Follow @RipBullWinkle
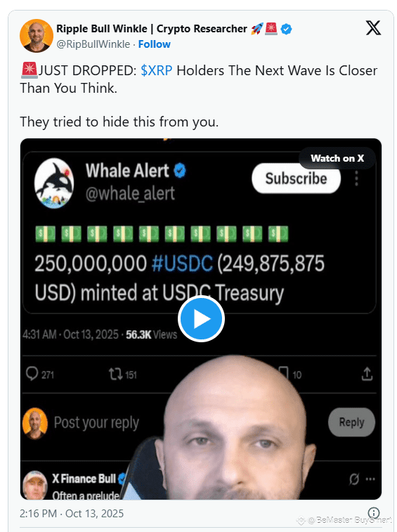 [155, 44]
